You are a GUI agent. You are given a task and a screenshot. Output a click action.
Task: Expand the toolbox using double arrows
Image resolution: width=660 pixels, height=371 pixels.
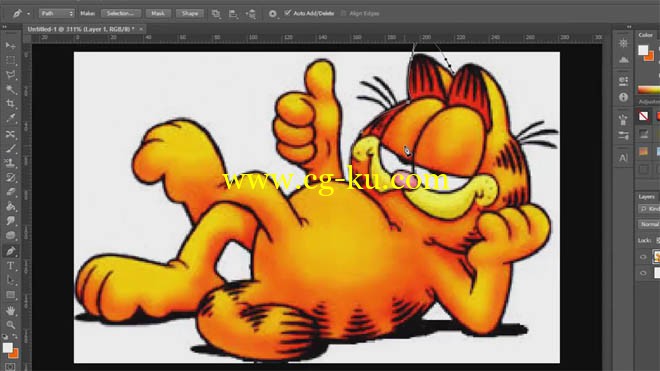pyautogui.click(x=5, y=27)
